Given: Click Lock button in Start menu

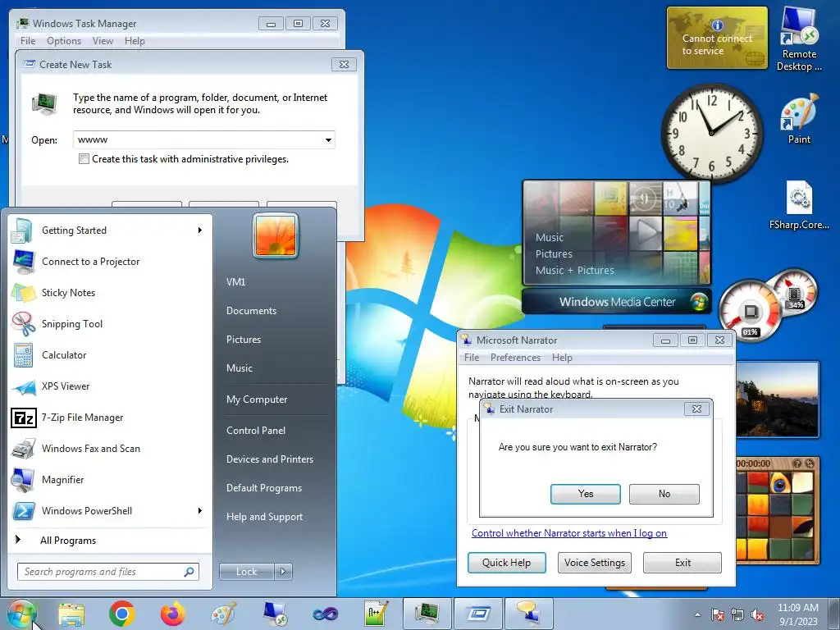Looking at the screenshot, I should coord(246,572).
